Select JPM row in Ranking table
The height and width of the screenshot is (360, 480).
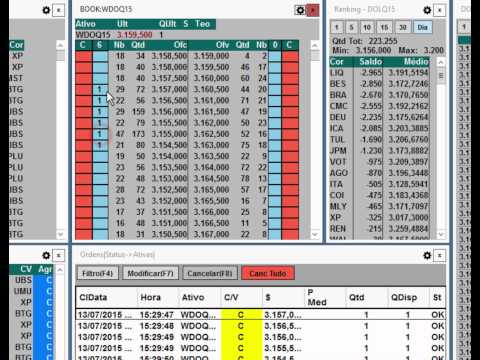pos(379,151)
